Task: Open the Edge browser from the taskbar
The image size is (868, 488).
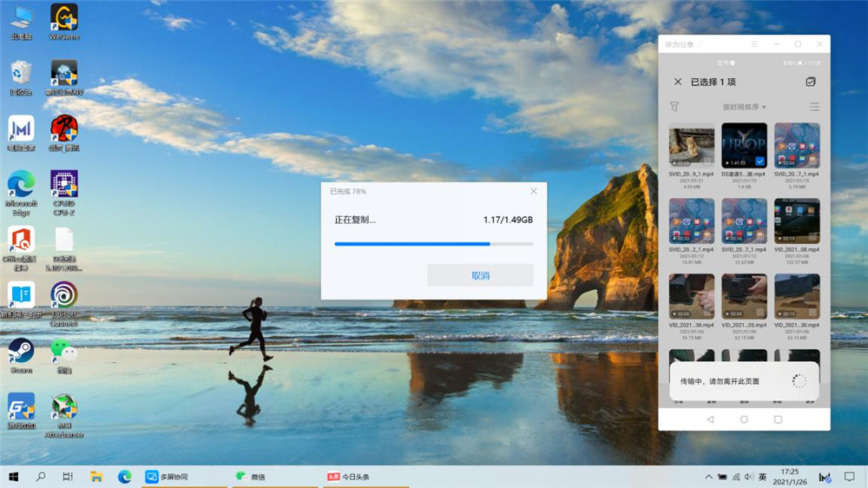Action: [124, 477]
